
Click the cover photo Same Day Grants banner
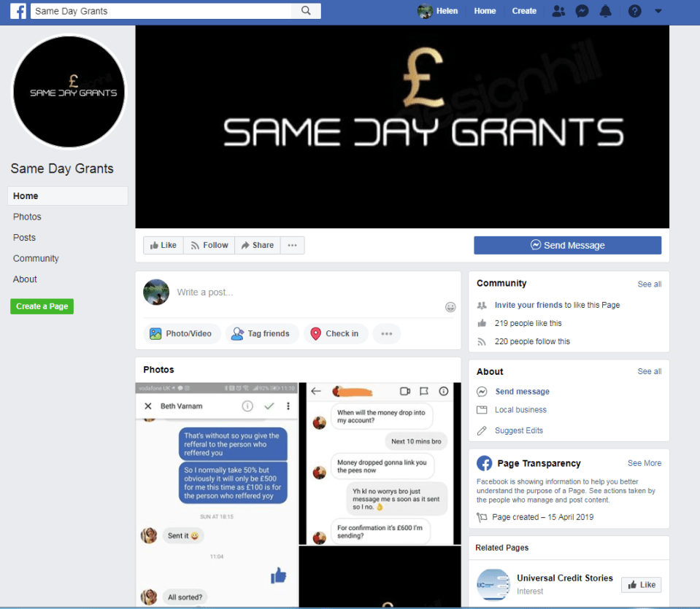point(402,127)
